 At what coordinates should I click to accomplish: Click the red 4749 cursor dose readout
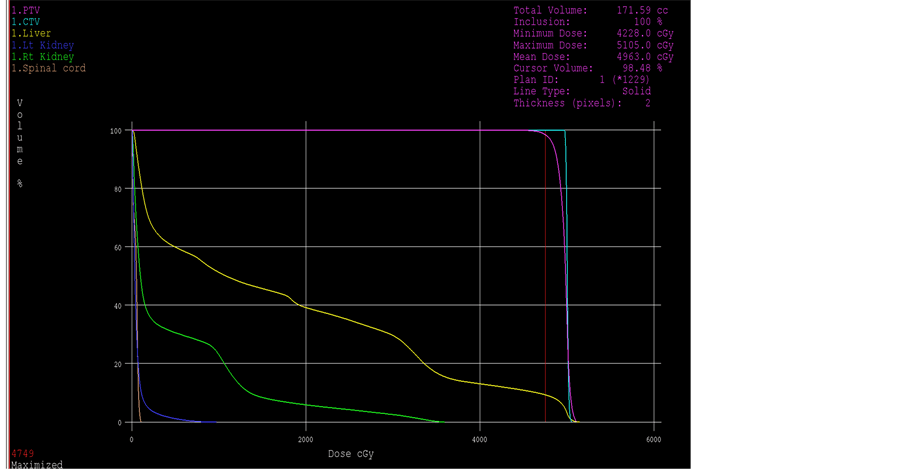[22, 453]
